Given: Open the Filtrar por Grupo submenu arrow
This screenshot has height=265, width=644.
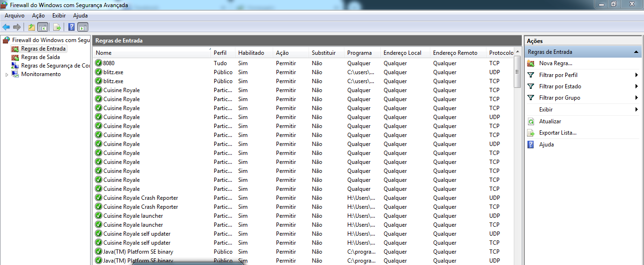Looking at the screenshot, I should click(636, 98).
